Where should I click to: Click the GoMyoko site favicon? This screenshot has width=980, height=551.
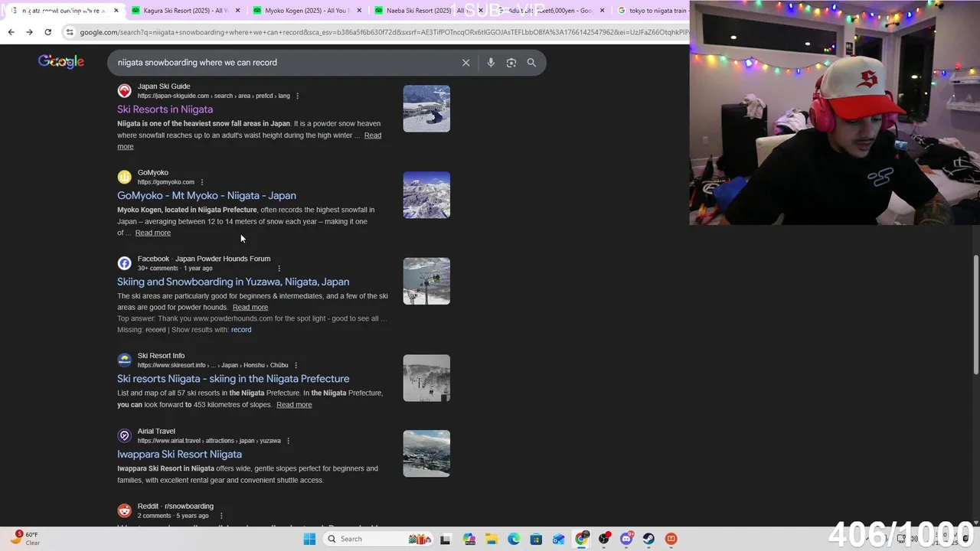point(124,177)
